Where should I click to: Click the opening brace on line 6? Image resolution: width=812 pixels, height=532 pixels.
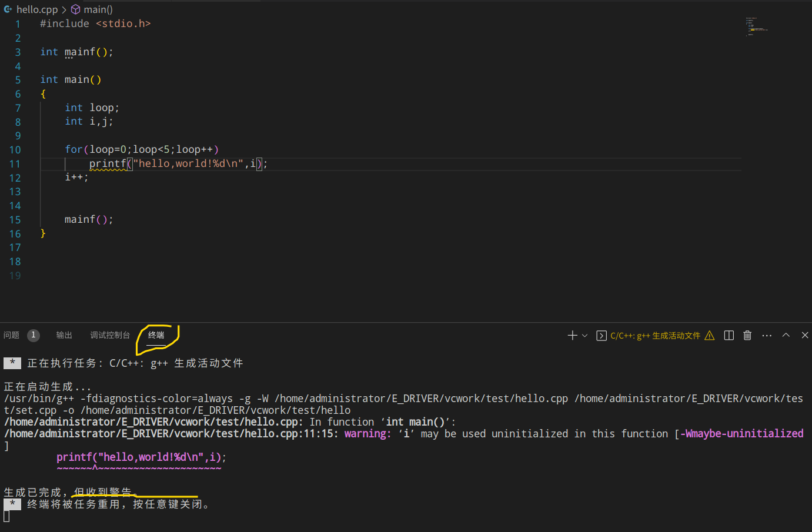tap(43, 94)
